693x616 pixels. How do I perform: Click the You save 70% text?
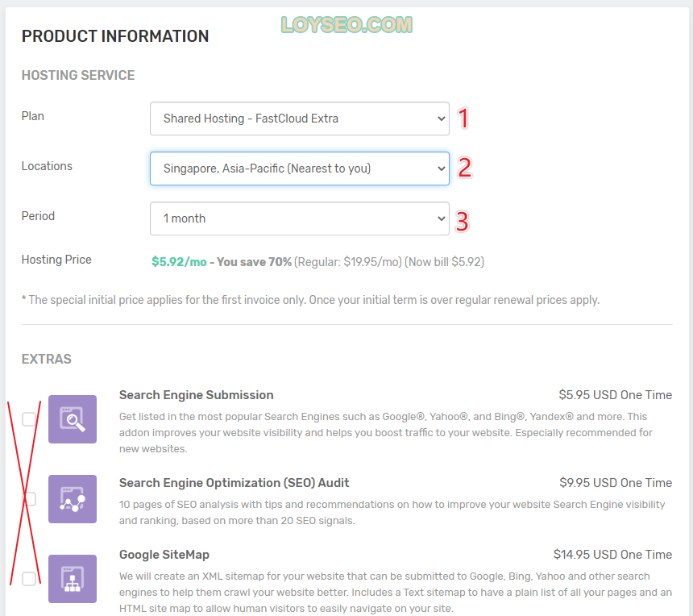coord(254,262)
